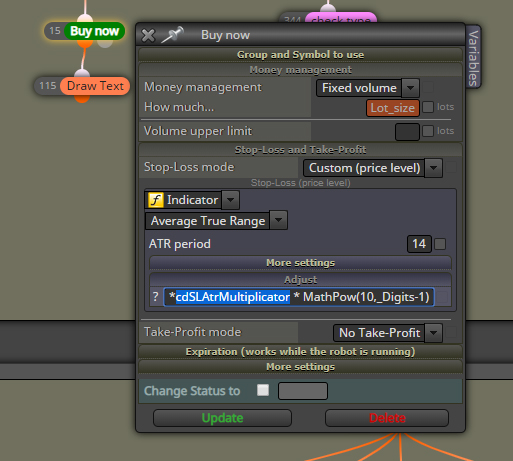Click the red Delete button
The width and height of the screenshot is (513, 461).
pos(387,418)
